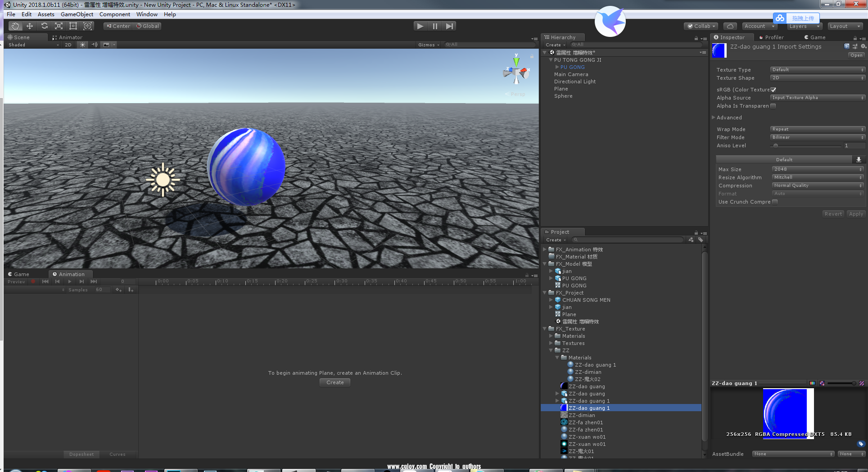Toggle scene effects image icon
The width and height of the screenshot is (868, 472).
point(106,45)
